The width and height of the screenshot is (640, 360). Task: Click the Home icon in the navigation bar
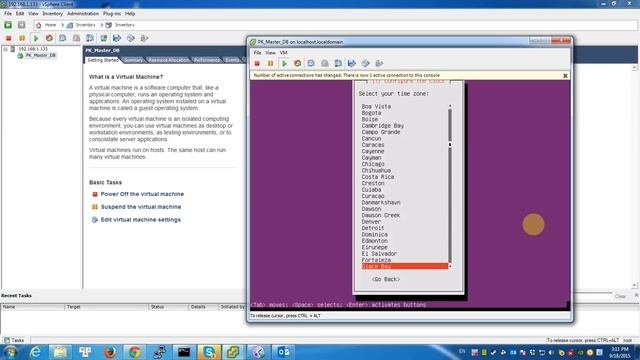[x=39, y=25]
